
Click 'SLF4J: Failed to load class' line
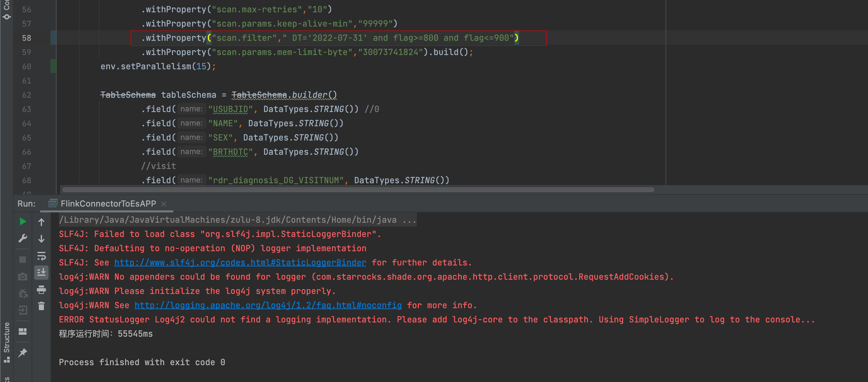(x=220, y=234)
